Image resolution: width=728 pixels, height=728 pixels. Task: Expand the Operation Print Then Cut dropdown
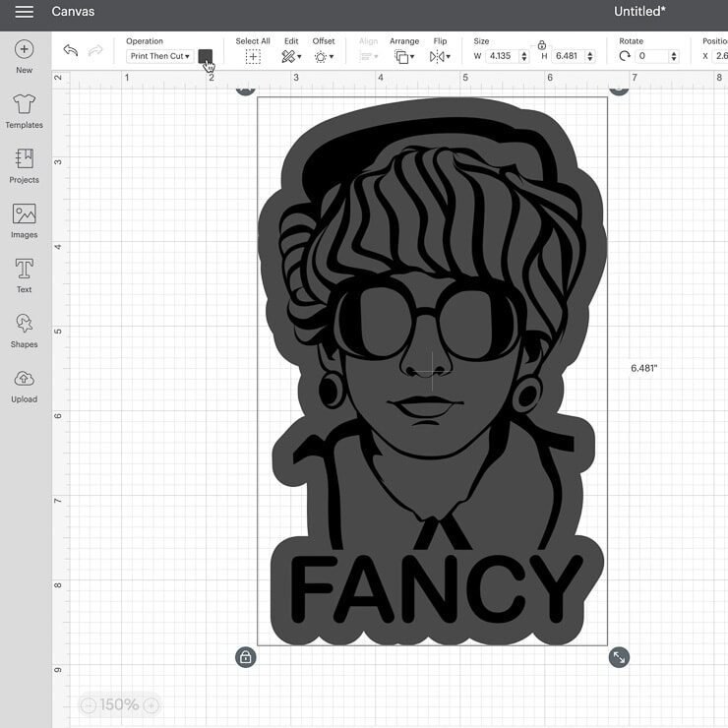(x=159, y=57)
